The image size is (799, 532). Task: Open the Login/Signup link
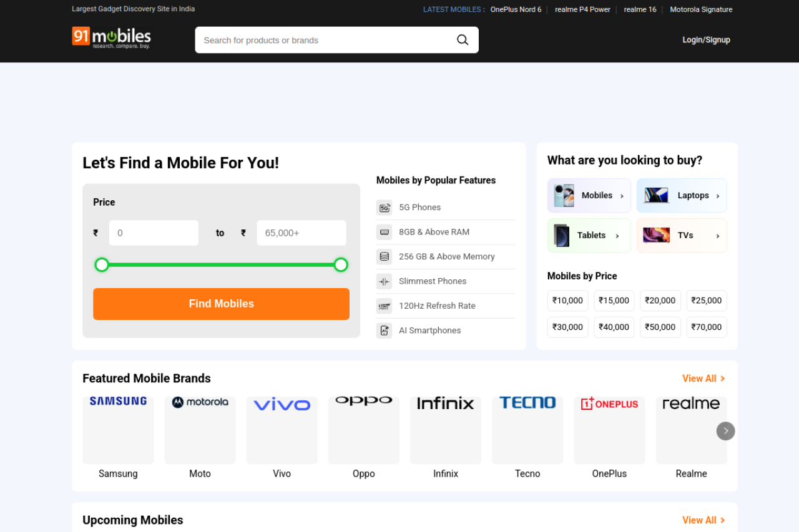tap(706, 40)
